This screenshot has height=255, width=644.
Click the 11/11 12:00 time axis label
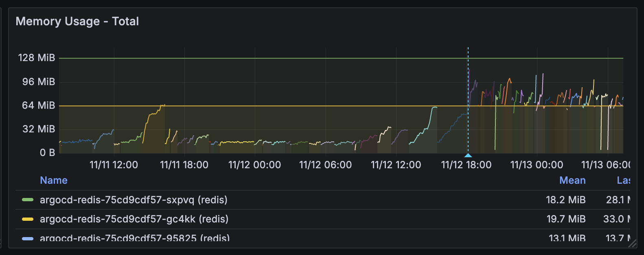click(x=114, y=165)
